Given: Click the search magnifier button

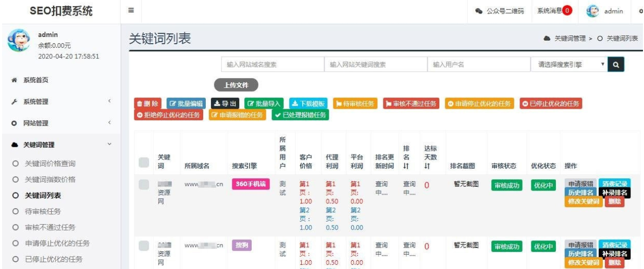Looking at the screenshot, I should click(616, 65).
